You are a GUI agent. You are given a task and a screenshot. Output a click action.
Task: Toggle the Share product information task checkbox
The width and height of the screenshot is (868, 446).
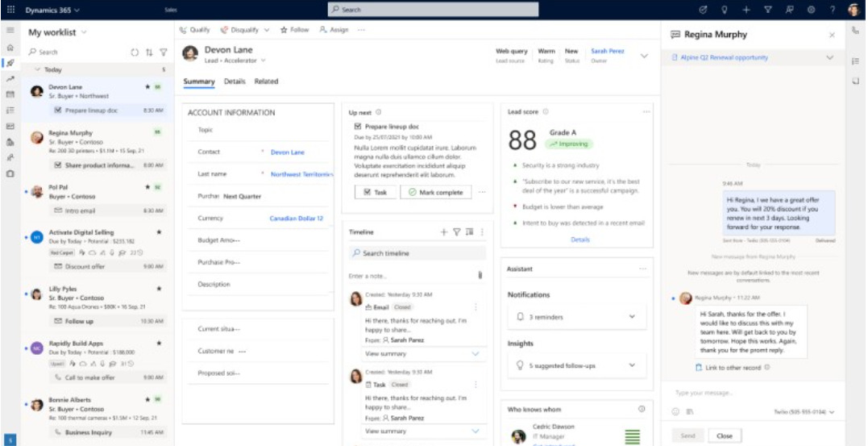tap(58, 165)
